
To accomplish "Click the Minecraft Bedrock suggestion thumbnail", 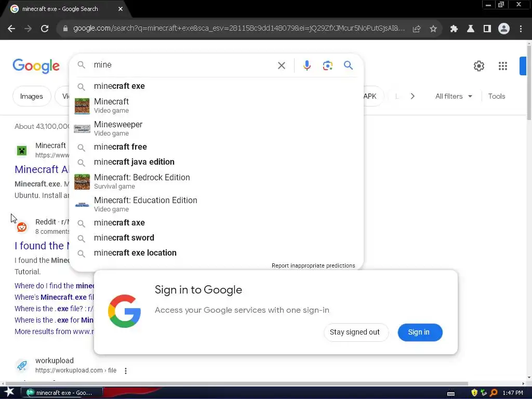I will (x=82, y=182).
